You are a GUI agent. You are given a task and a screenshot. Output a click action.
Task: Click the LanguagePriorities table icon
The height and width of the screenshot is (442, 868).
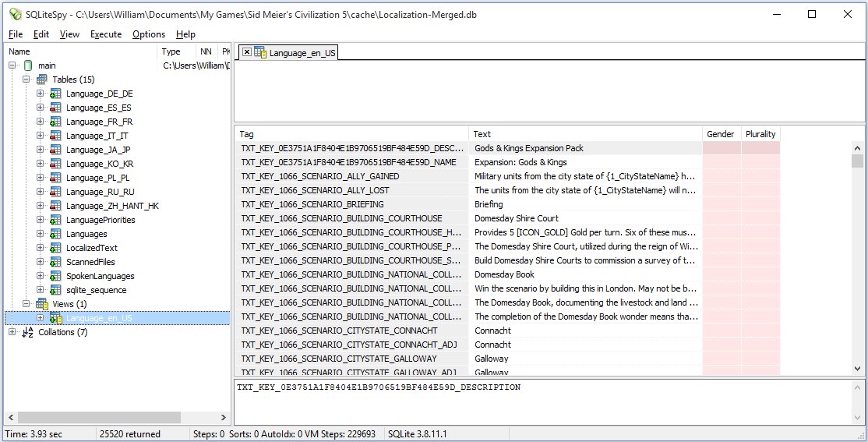[x=55, y=220]
